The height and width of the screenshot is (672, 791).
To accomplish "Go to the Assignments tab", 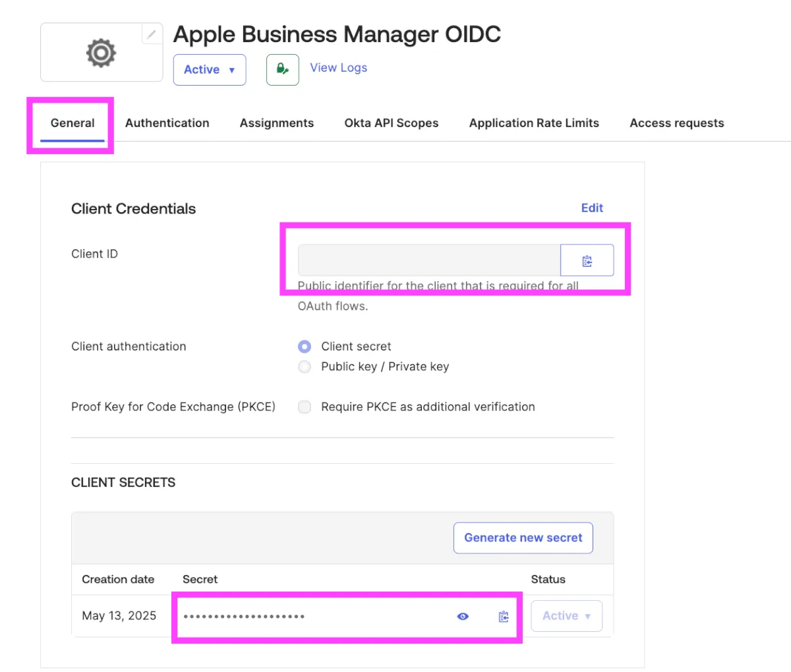I will 277,123.
